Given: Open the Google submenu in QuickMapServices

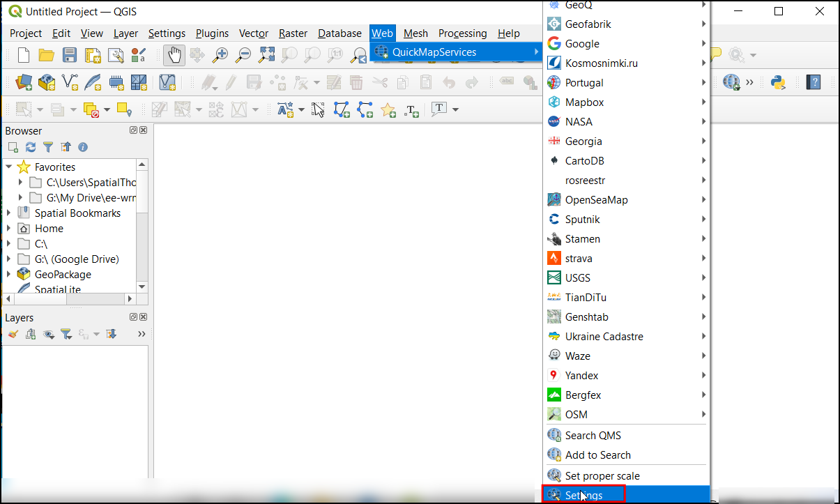Looking at the screenshot, I should 627,43.
